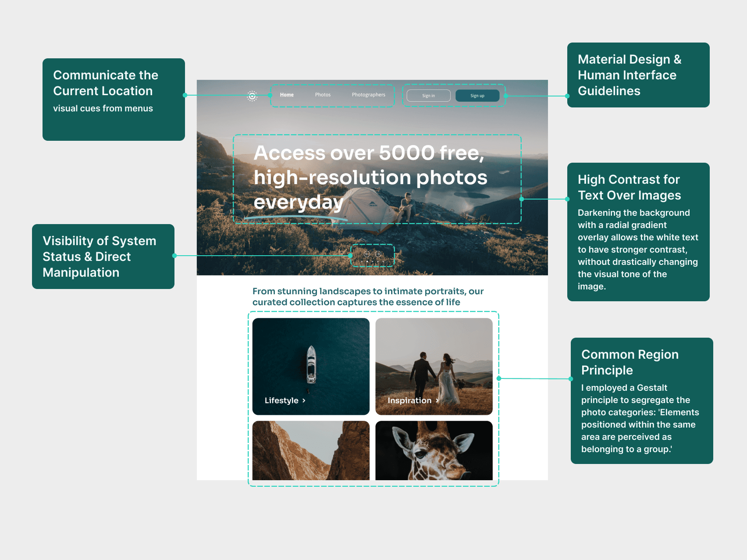Open the giraffe photo category card

tap(434, 450)
